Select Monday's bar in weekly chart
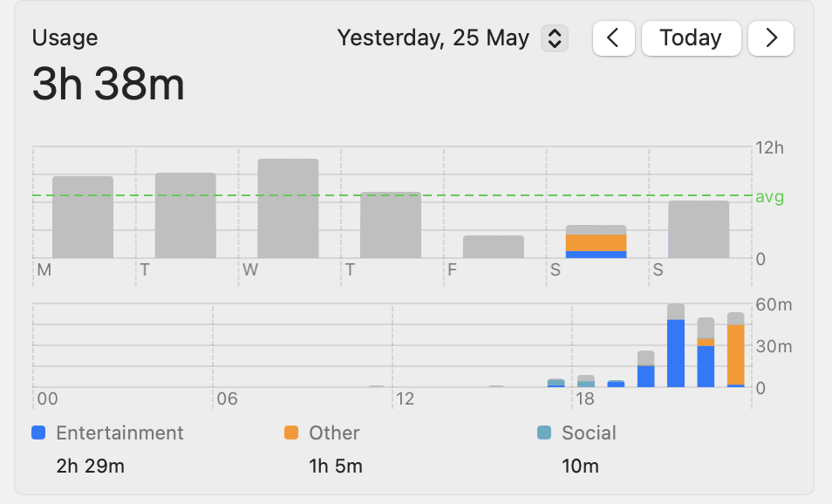832x504 pixels. pyautogui.click(x=83, y=217)
